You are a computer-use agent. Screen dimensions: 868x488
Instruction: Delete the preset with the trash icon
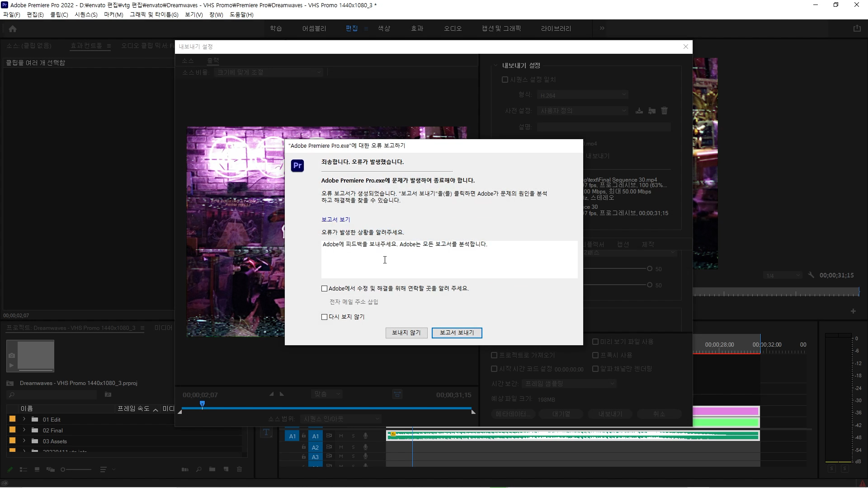(x=664, y=111)
